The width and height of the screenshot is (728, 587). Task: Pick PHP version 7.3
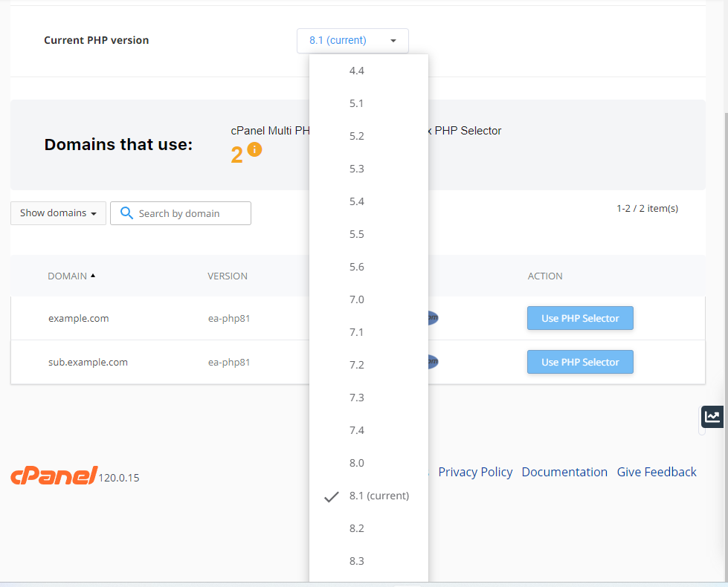pyautogui.click(x=369, y=398)
